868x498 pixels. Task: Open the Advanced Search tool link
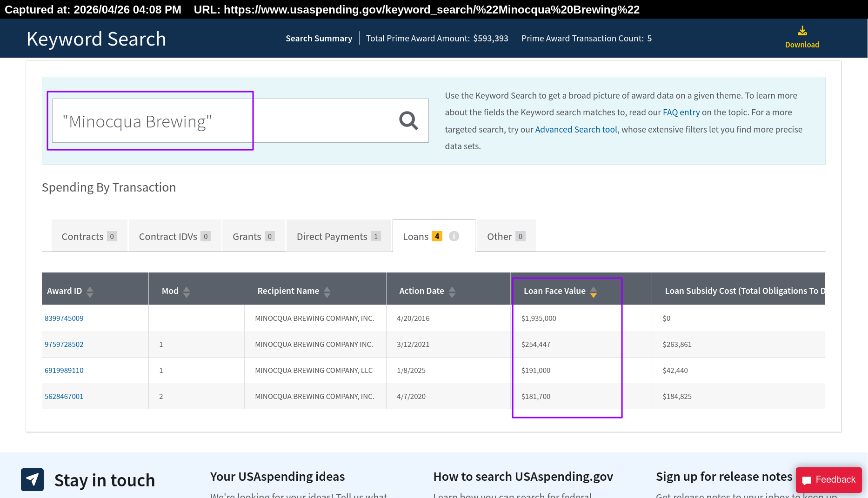pyautogui.click(x=576, y=129)
